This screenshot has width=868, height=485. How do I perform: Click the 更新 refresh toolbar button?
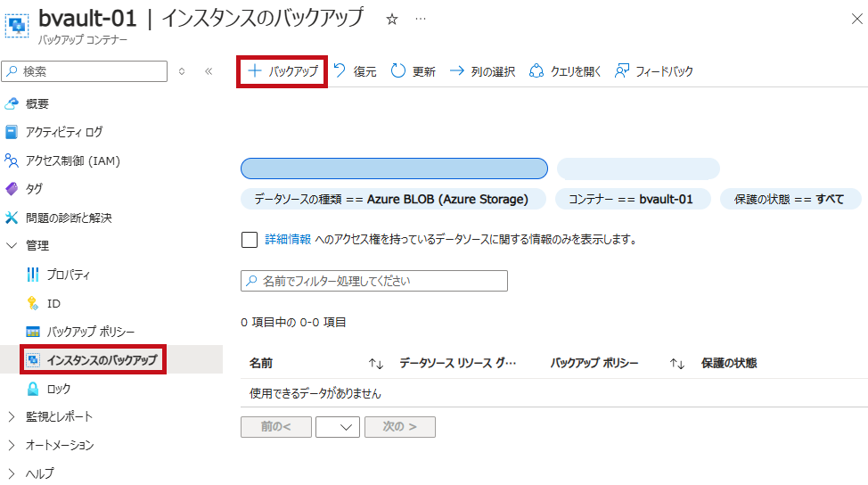coord(414,71)
